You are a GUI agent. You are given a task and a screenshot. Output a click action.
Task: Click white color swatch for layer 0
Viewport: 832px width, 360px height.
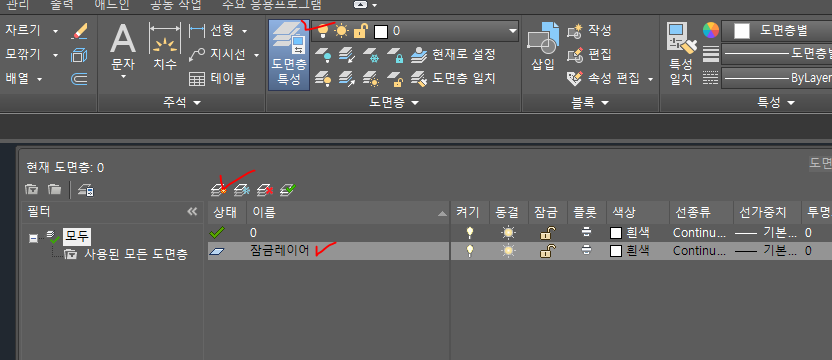coord(616,233)
